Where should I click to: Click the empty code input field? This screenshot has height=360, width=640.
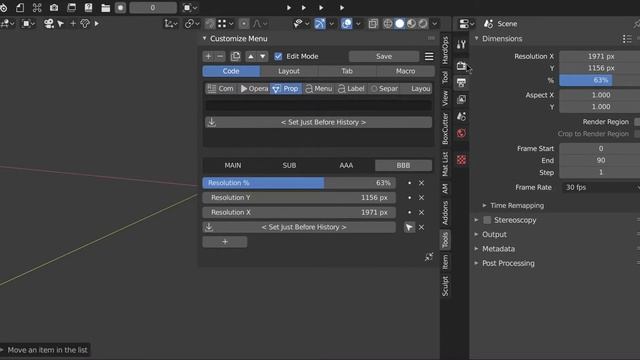(318, 105)
